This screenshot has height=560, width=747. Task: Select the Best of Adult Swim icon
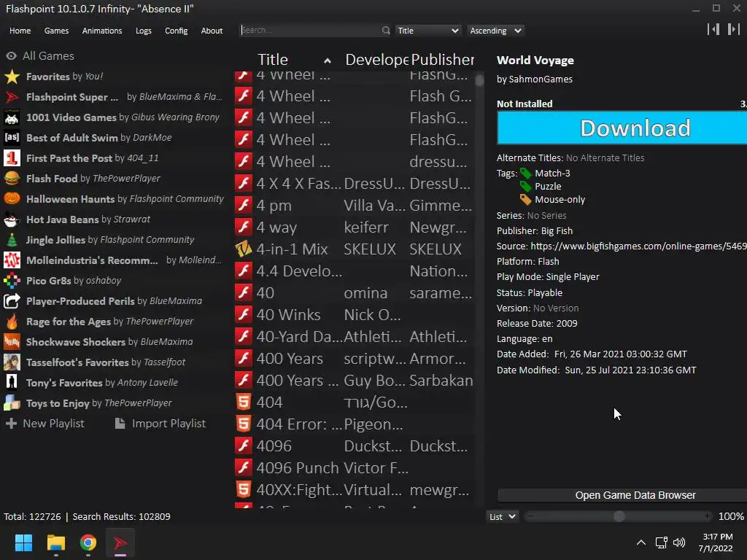(12, 138)
